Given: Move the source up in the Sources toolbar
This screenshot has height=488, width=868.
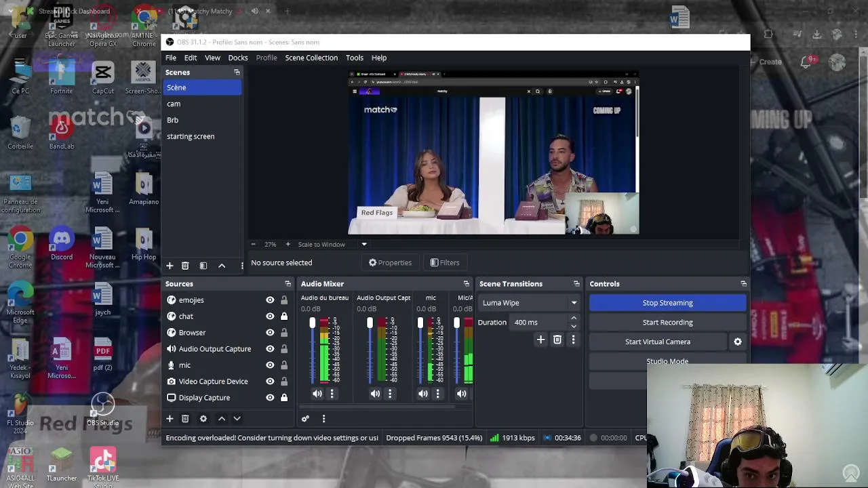Looking at the screenshot, I should (x=222, y=419).
